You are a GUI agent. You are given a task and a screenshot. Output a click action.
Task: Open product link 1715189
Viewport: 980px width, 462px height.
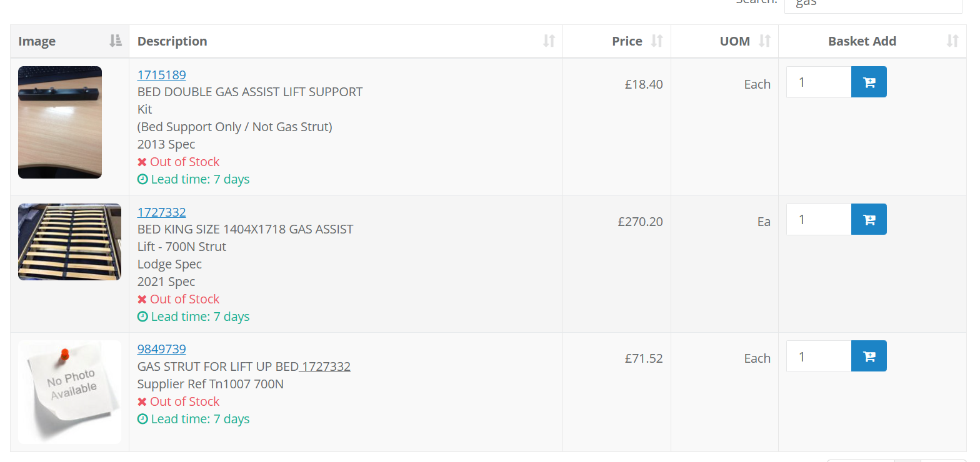[x=161, y=75]
